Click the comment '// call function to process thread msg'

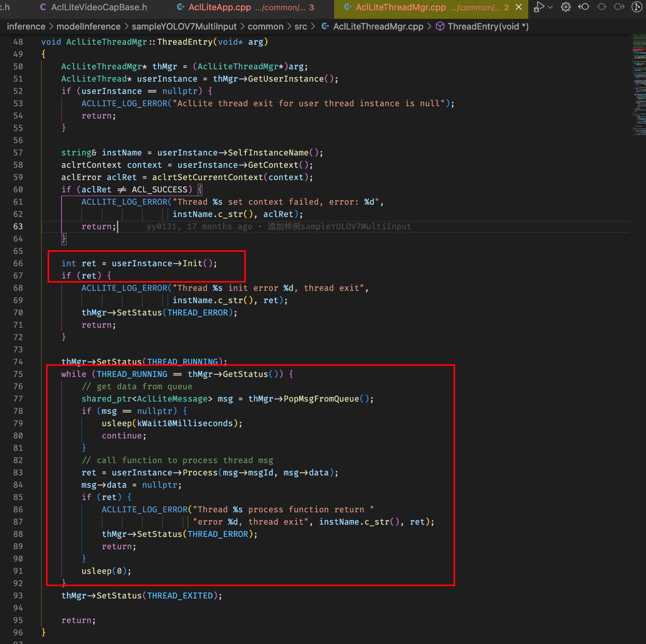point(177,460)
